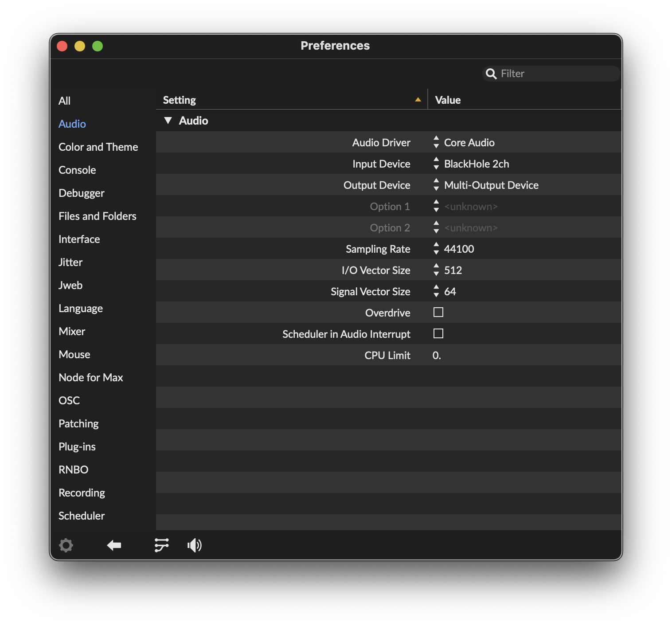Click the gear settings icon at bottom
The height and width of the screenshot is (626, 672).
point(66,545)
